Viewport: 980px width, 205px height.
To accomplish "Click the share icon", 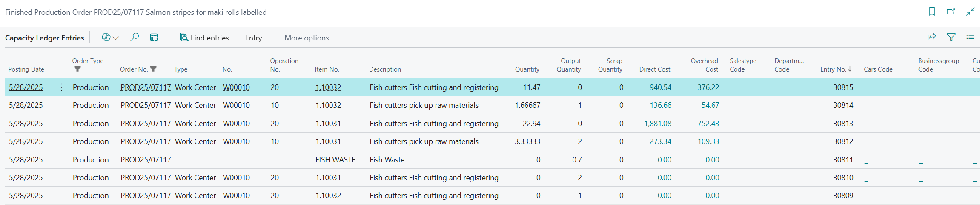I will click(932, 38).
